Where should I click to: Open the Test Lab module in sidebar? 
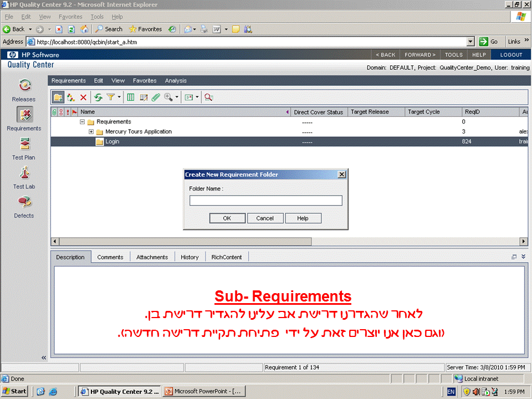[x=24, y=177]
